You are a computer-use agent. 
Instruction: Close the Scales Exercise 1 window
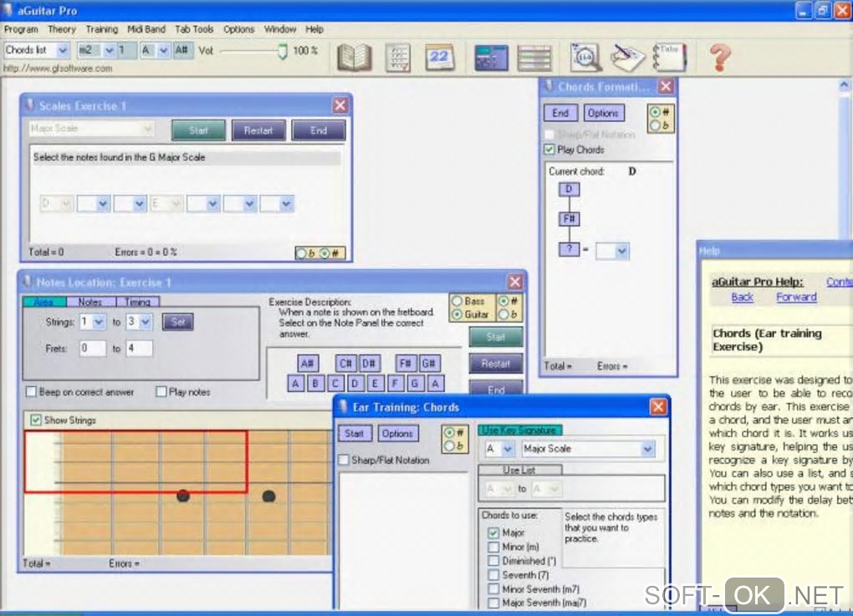(x=340, y=105)
